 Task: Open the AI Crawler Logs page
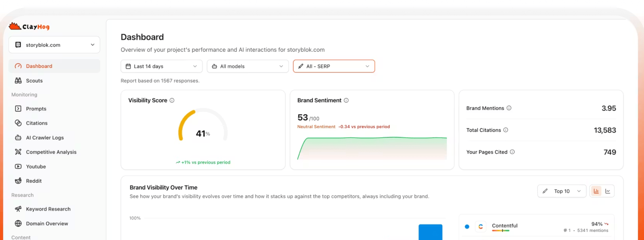(45, 138)
